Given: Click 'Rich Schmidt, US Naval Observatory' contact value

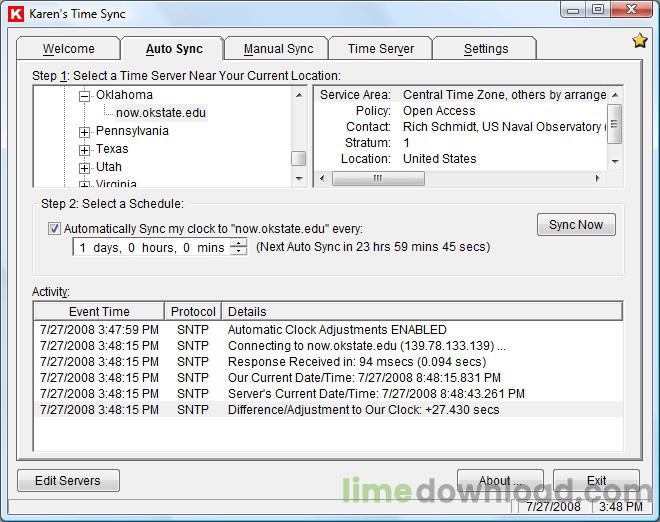Looking at the screenshot, I should (504, 127).
